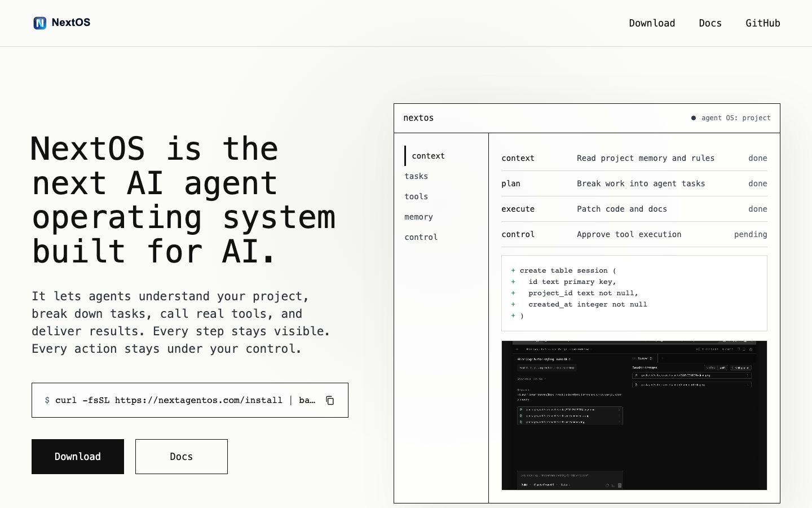Click the 'done' status in the execute row
The image size is (812, 508).
tap(758, 209)
